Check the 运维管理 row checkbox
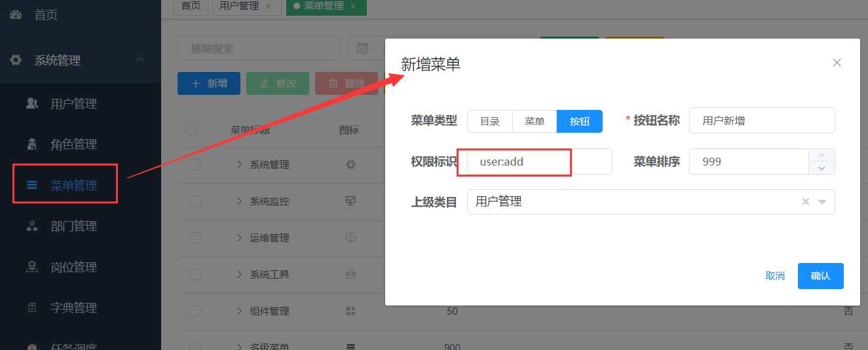The image size is (868, 350). (x=195, y=238)
